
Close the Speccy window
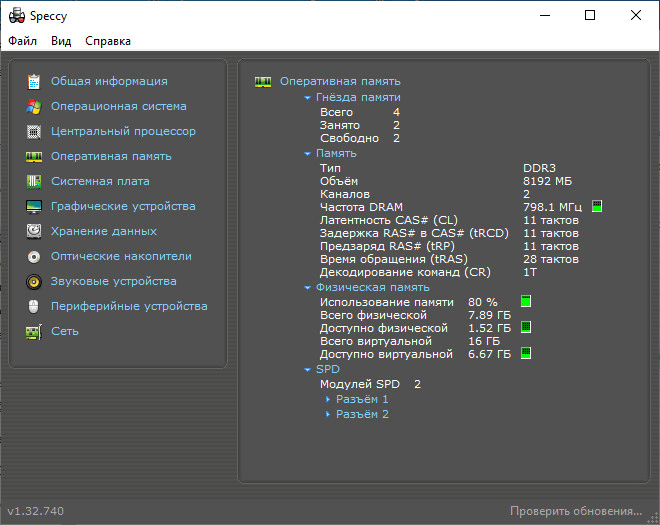[636, 16]
